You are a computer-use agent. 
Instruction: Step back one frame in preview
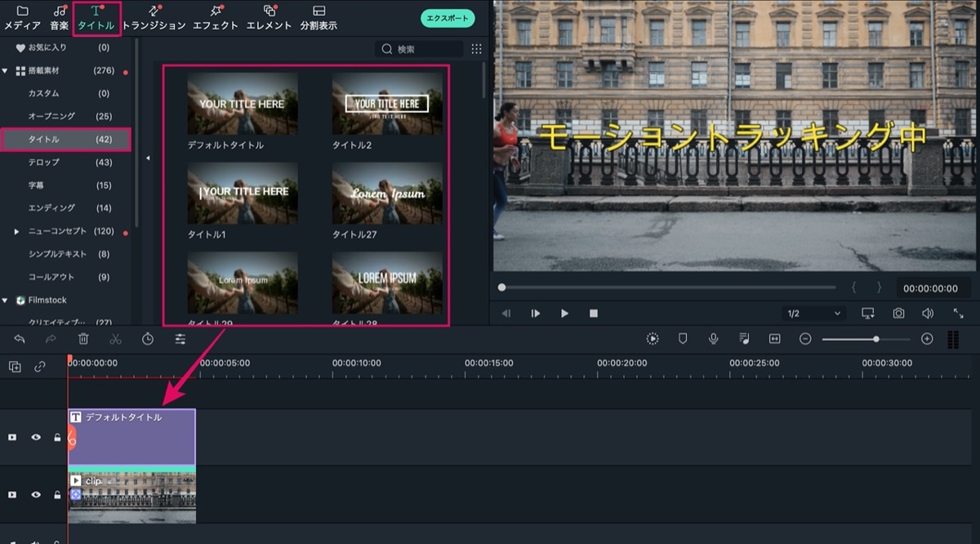coord(506,313)
